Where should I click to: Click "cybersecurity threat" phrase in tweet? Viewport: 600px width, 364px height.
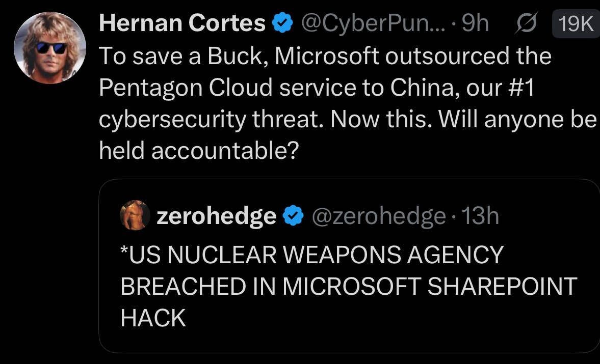coord(209,120)
